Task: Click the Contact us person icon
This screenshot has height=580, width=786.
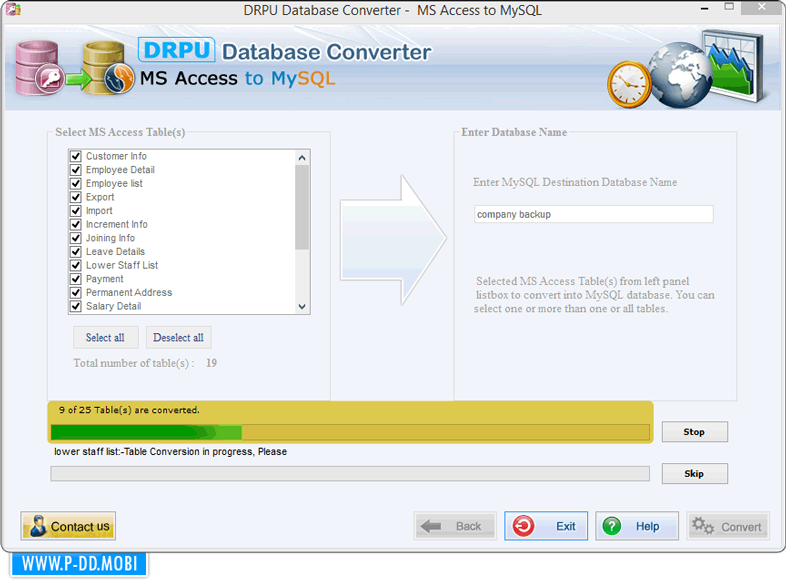Action: 38,526
